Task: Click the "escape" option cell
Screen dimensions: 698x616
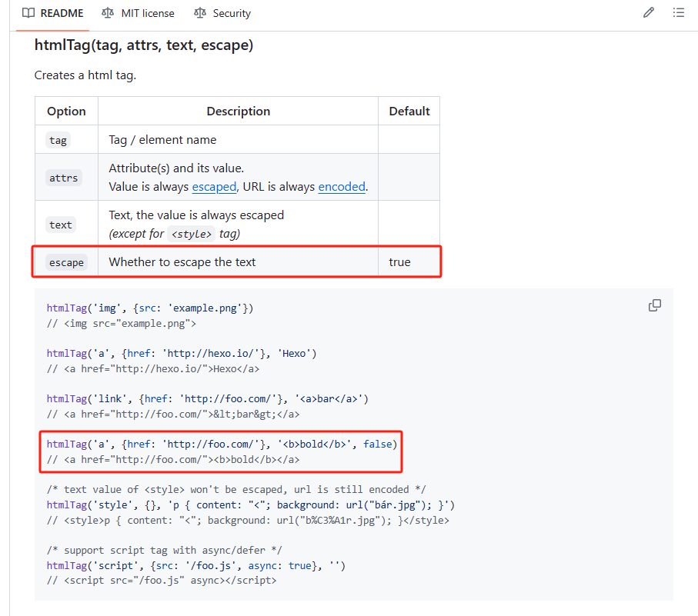Action: click(66, 262)
